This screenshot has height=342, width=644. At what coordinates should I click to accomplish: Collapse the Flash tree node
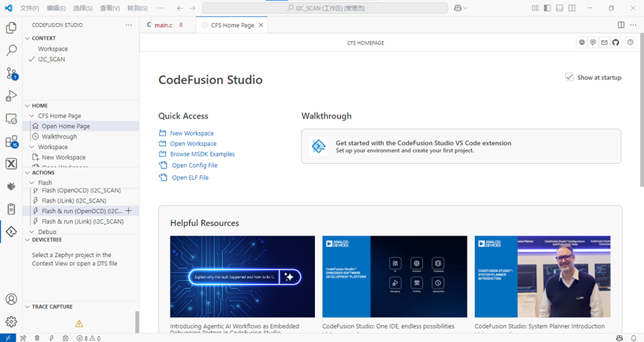click(x=31, y=183)
